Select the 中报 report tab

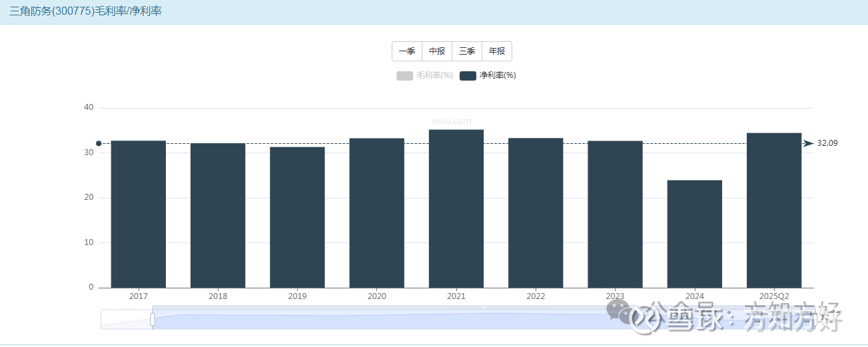pos(437,51)
